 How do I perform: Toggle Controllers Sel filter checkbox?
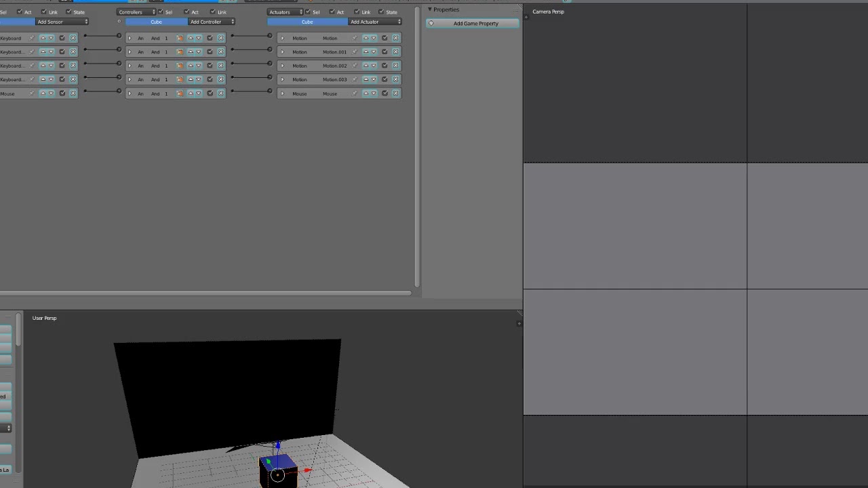click(161, 12)
